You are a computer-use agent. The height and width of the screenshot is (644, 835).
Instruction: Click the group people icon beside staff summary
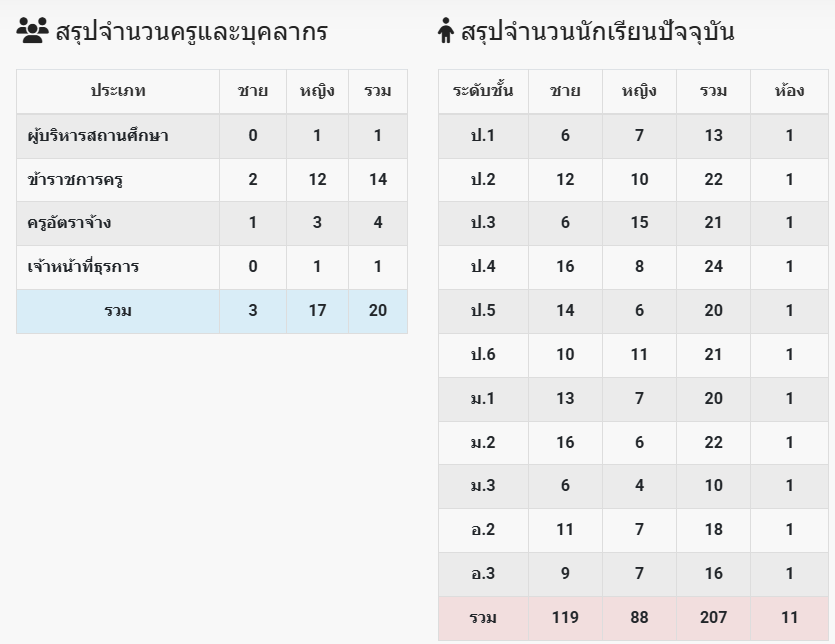(32, 30)
